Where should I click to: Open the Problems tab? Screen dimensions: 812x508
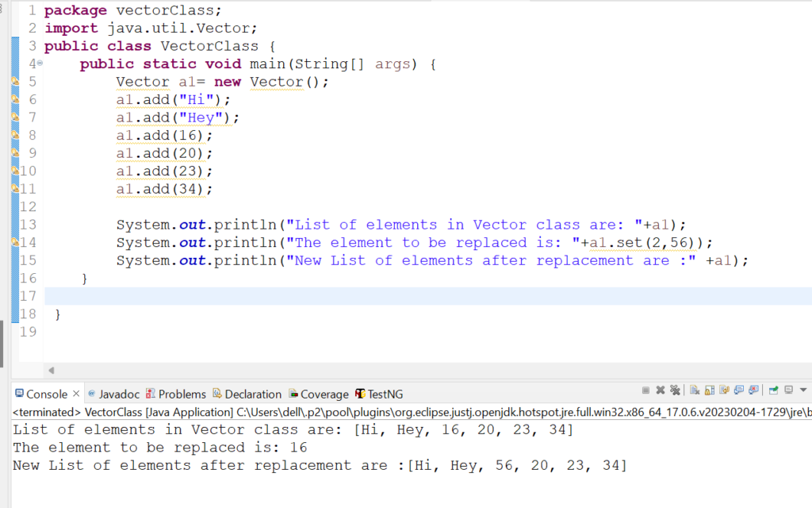point(176,394)
